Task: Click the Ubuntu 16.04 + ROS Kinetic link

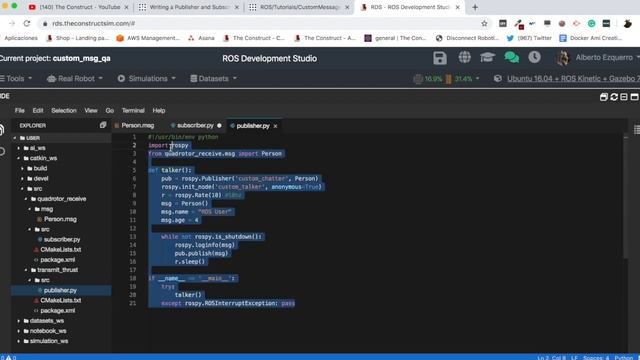Action: tap(573, 78)
